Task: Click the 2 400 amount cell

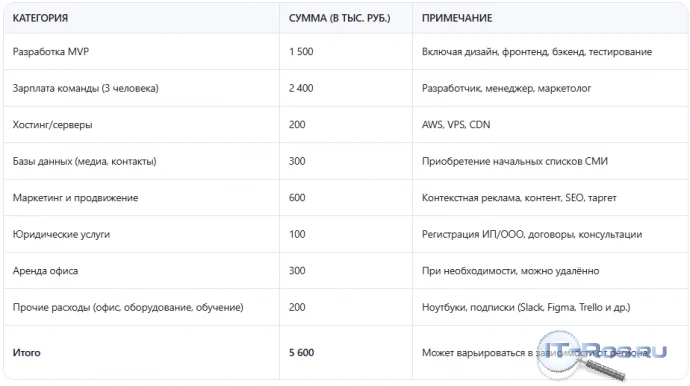Action: [x=301, y=88]
